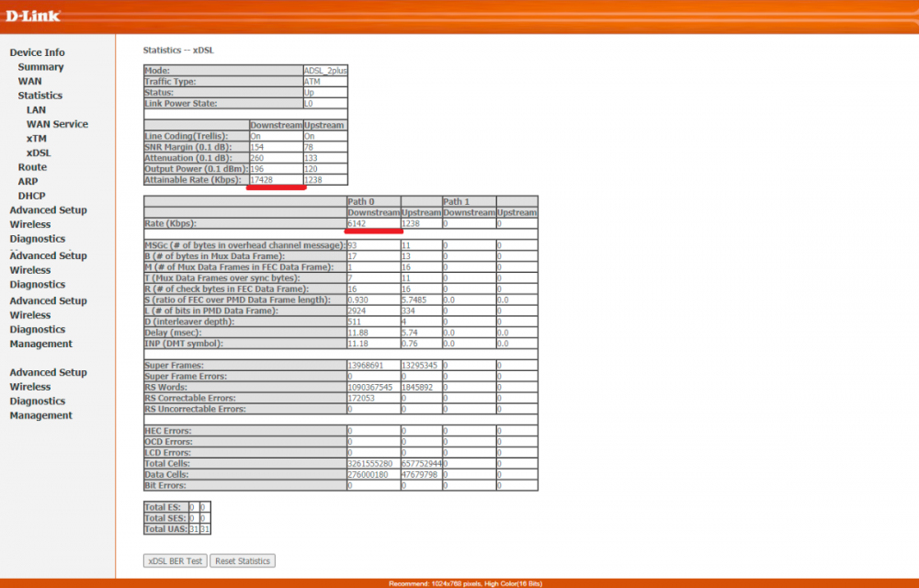
Task: Open the Route page
Action: click(32, 167)
